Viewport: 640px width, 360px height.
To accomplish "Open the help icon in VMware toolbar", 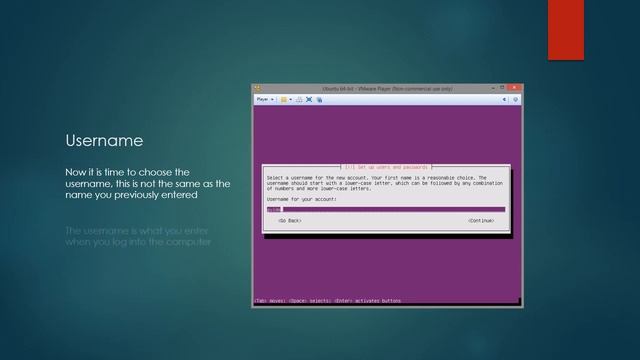I will (x=516, y=99).
